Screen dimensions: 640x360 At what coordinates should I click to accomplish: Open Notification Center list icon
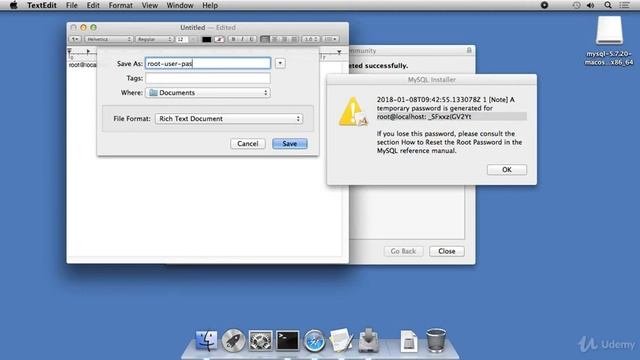click(624, 5)
